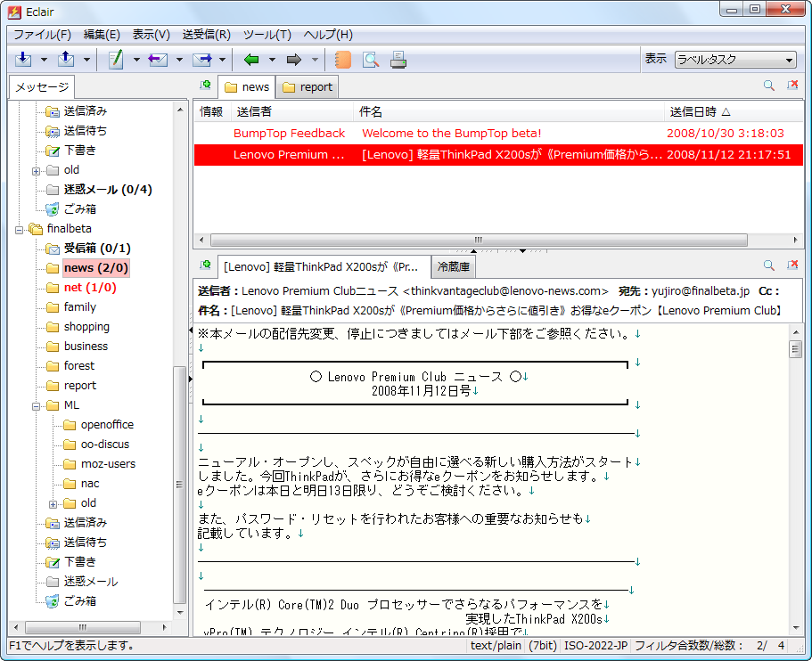Click the receive mail toolbar icon
The width and height of the screenshot is (812, 661).
(x=23, y=60)
